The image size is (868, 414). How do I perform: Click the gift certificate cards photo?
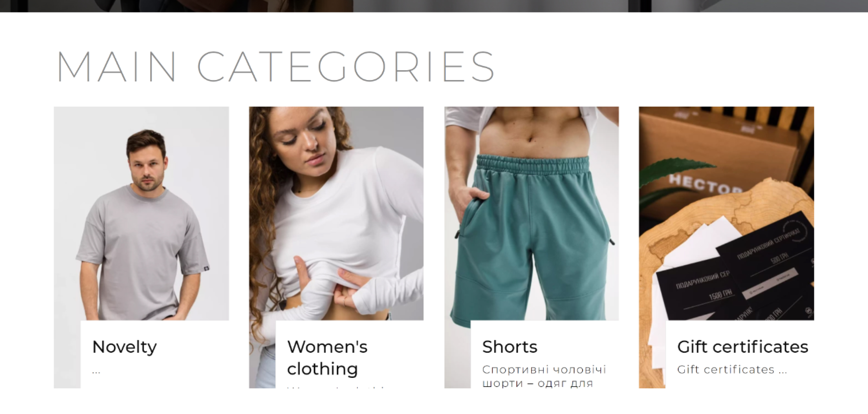click(726, 213)
